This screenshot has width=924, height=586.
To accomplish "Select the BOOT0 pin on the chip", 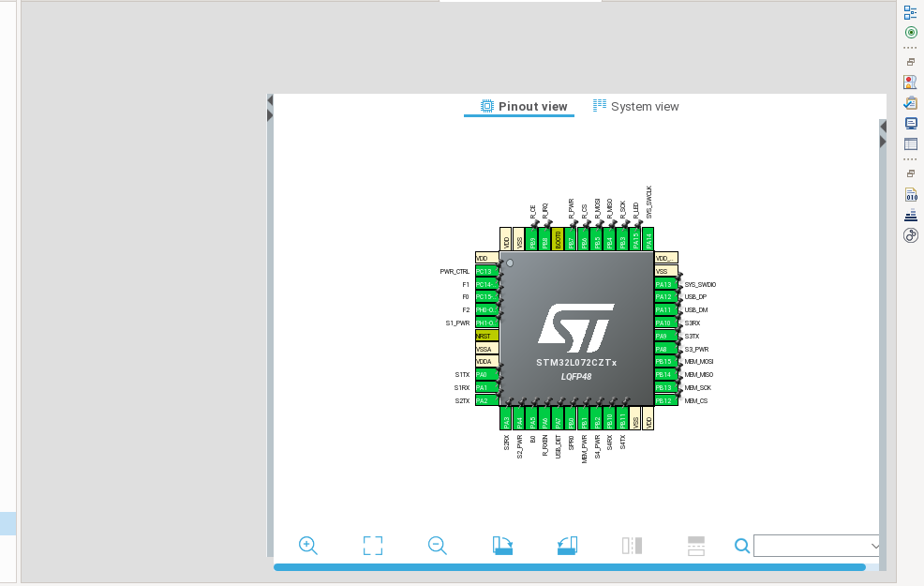I will click(557, 237).
